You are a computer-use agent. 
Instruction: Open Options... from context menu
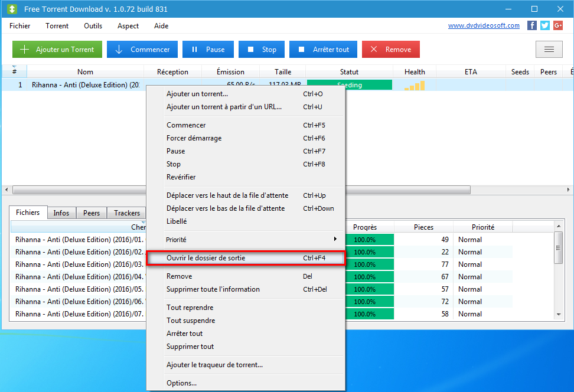[x=245, y=383]
